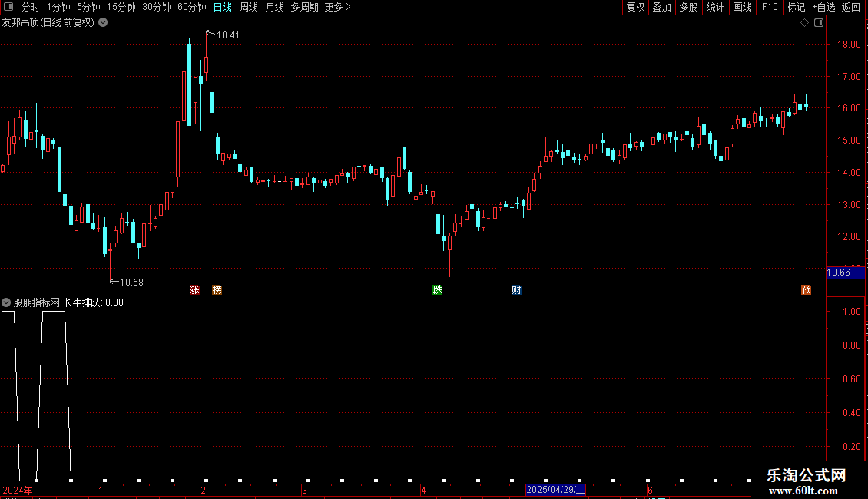Click the 股朋指标网 indicator name

coord(37,302)
